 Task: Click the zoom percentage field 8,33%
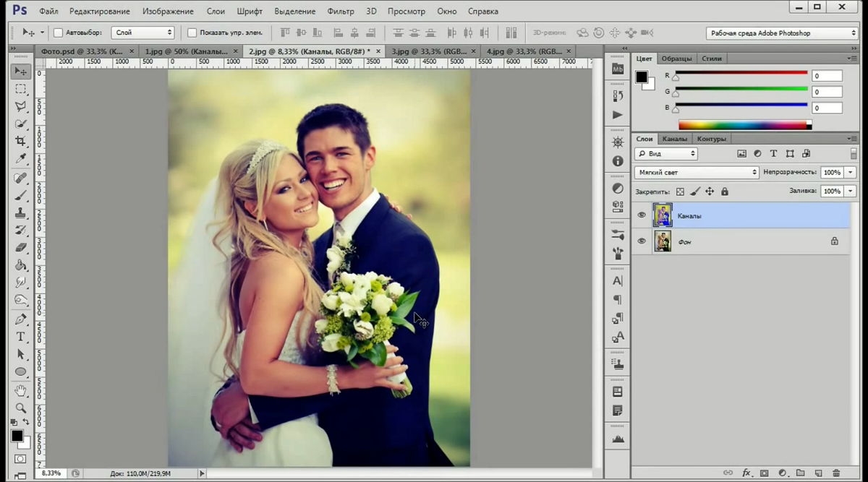click(x=51, y=473)
